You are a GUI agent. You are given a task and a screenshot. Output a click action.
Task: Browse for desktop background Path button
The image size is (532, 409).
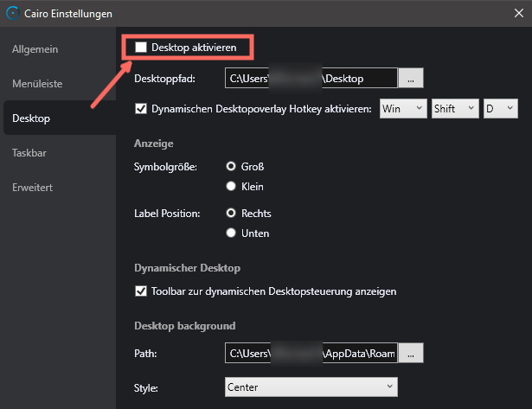[411, 353]
